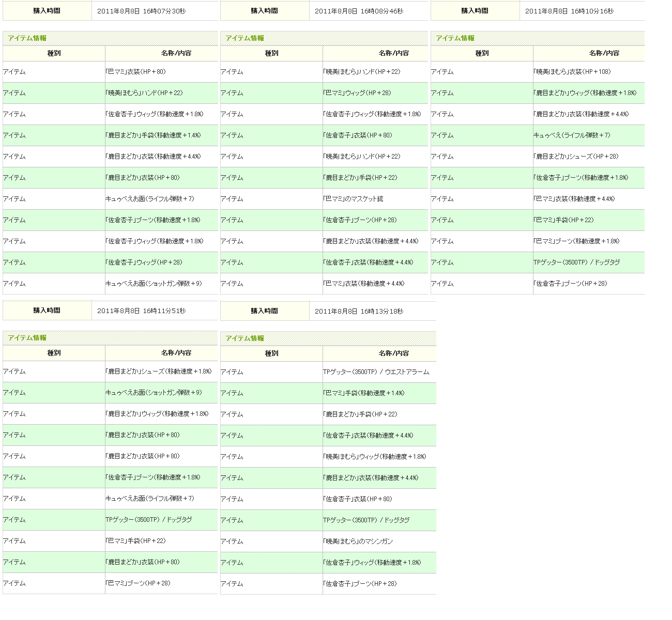Viewport: 672px width, 620px height.
Task: Select the row 「暁美ほむら」のマシンガン
Action: (x=328, y=541)
